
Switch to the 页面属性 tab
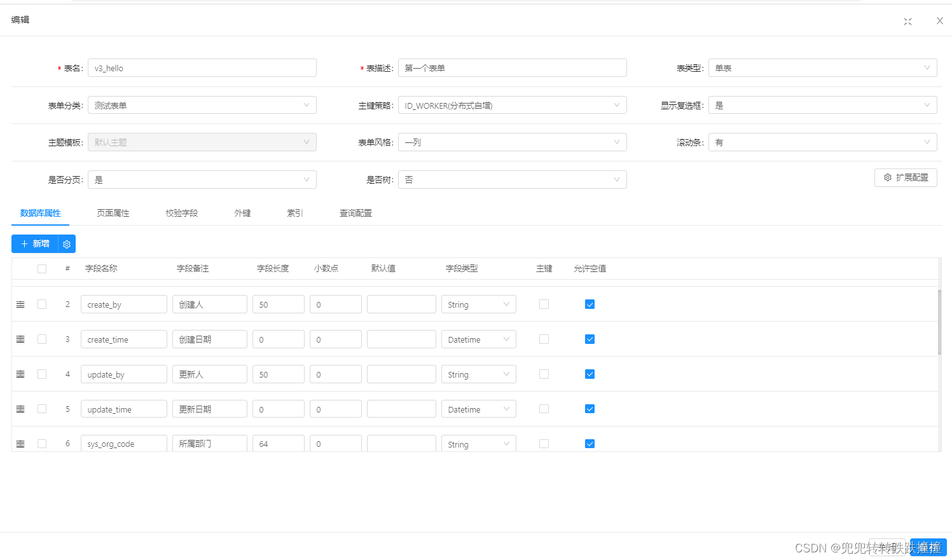(113, 213)
